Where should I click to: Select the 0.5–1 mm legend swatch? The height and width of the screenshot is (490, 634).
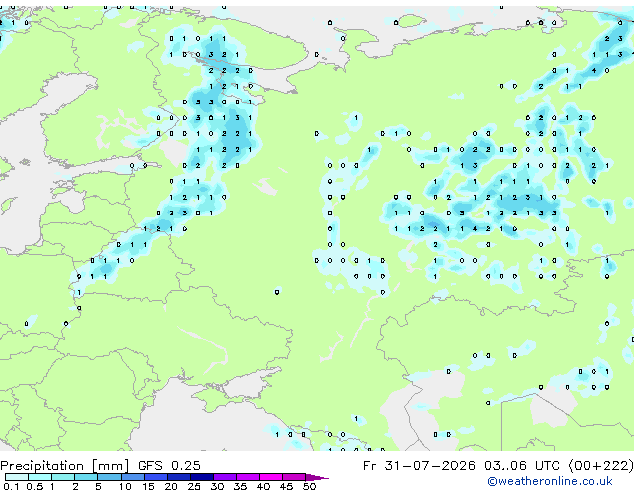click(x=40, y=477)
